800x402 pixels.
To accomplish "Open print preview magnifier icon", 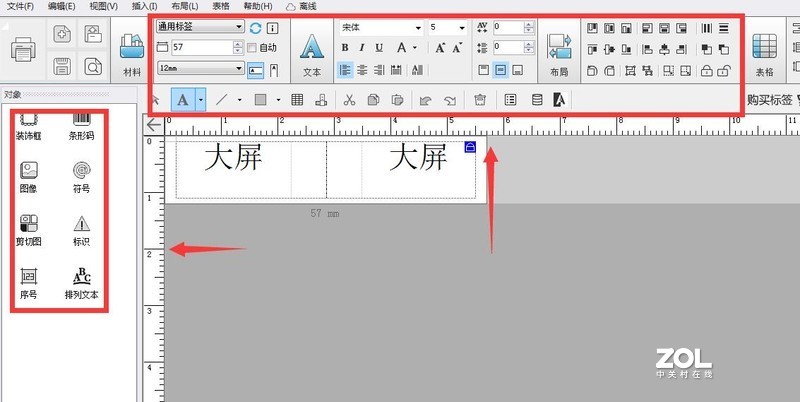I will 93,66.
